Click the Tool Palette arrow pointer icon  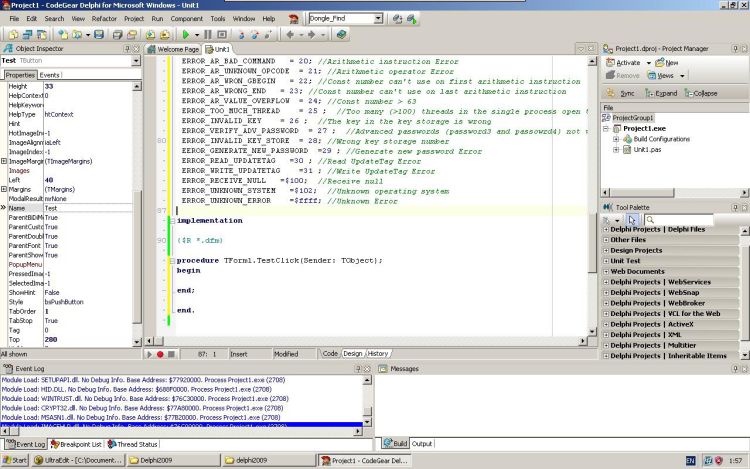point(632,220)
